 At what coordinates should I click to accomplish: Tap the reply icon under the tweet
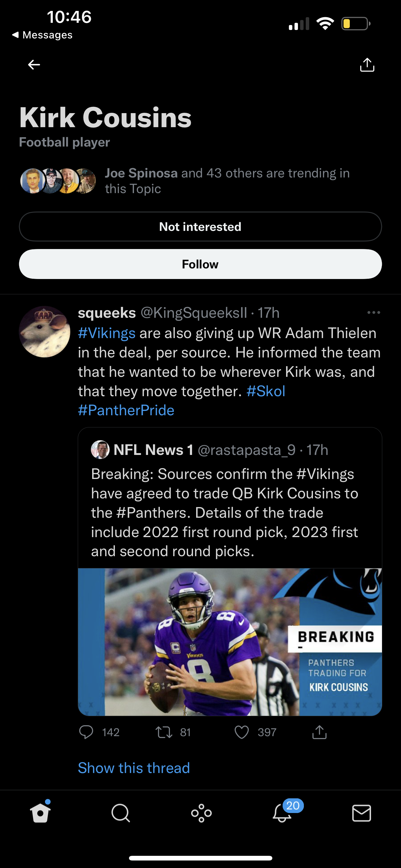point(86,732)
